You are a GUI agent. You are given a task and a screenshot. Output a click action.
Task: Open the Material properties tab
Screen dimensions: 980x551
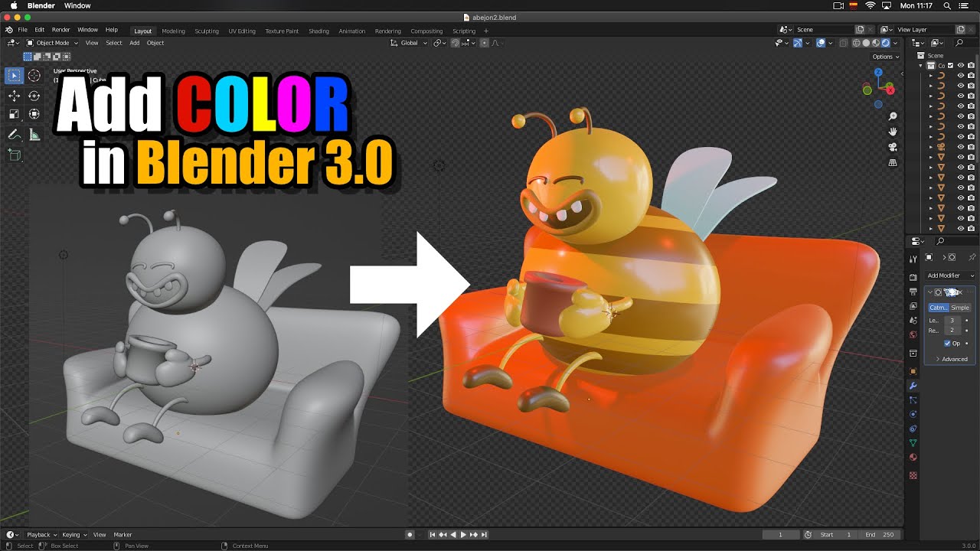[913, 457]
